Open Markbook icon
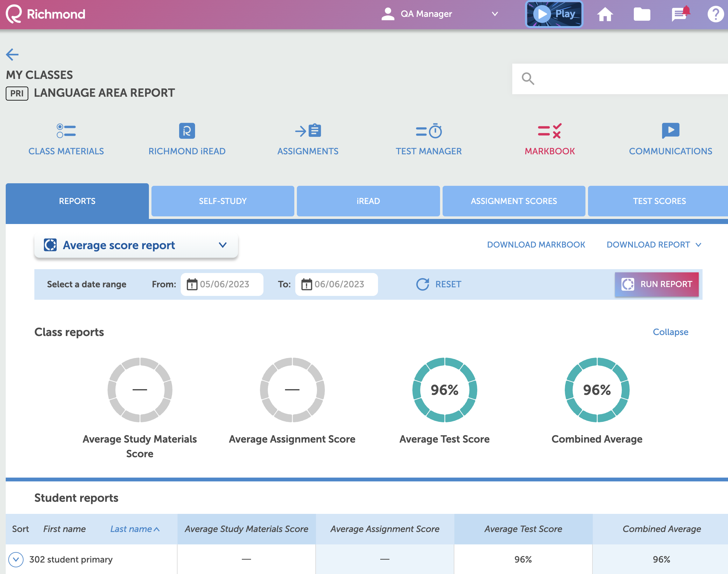 [549, 131]
